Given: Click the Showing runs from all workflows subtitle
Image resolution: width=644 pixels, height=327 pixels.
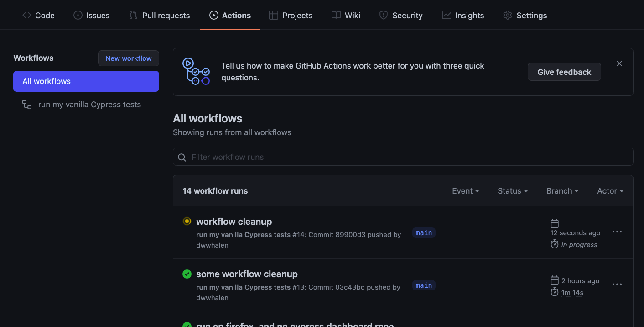Looking at the screenshot, I should coord(232,132).
